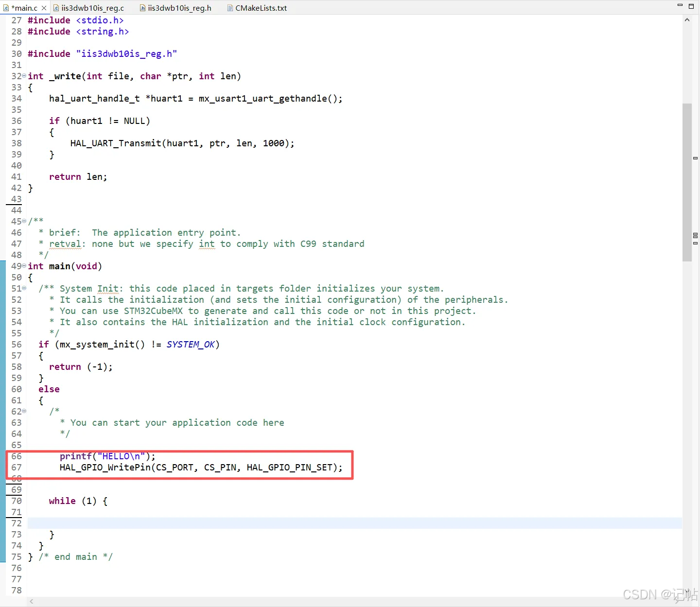Minimize the editor area

pos(680,5)
